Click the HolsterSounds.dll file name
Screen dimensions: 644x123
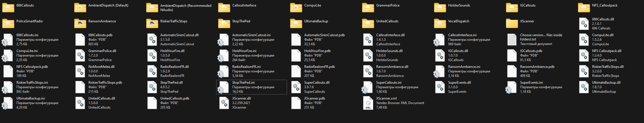pyautogui.click(x=389, y=51)
